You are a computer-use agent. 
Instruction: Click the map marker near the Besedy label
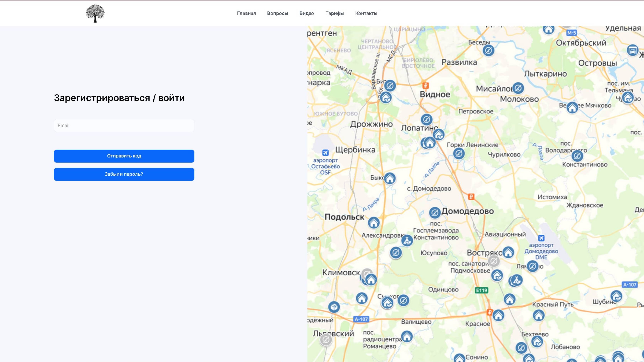pos(488,51)
